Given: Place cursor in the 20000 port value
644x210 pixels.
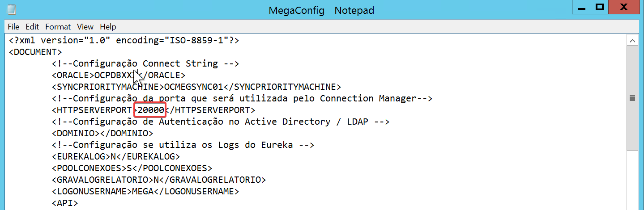Looking at the screenshot, I should click(x=151, y=110).
